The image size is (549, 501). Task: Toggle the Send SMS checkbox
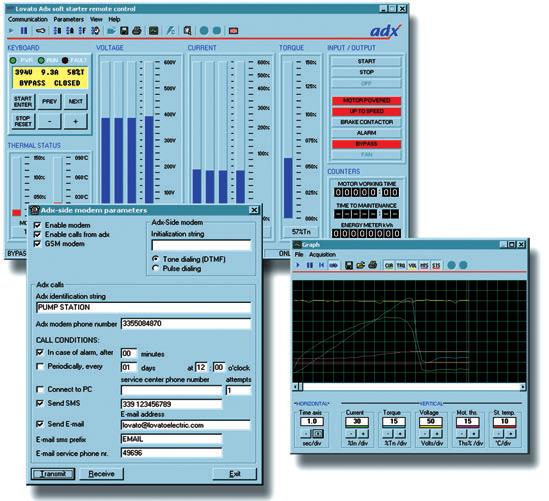tap(40, 403)
